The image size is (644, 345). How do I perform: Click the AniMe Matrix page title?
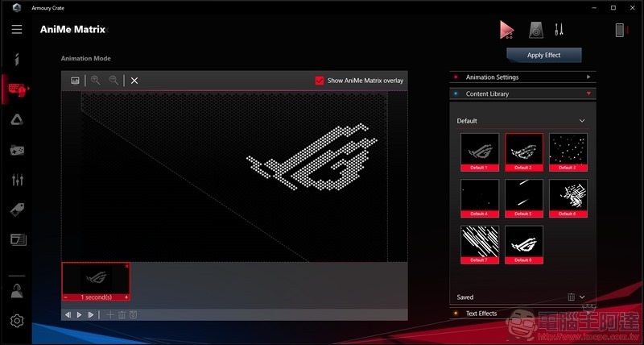point(72,30)
